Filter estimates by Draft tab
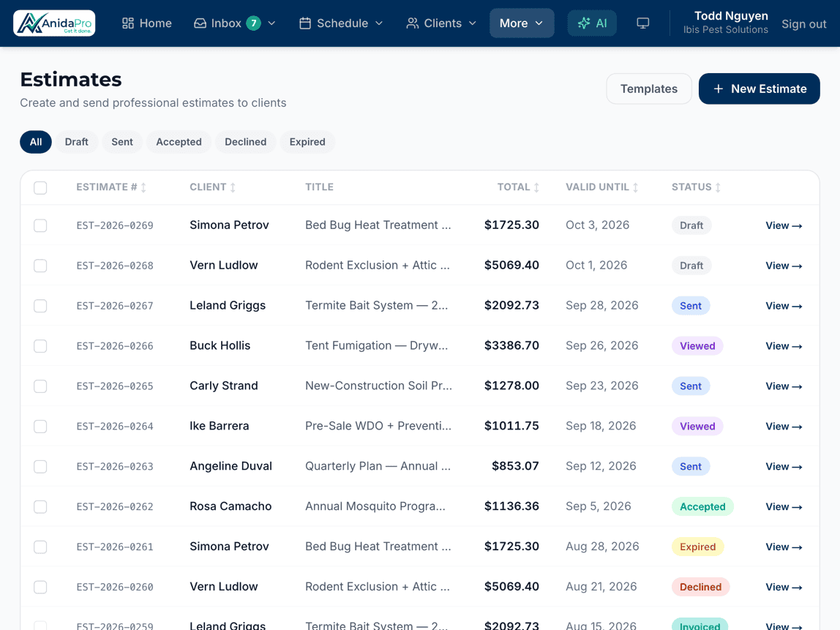 77,142
